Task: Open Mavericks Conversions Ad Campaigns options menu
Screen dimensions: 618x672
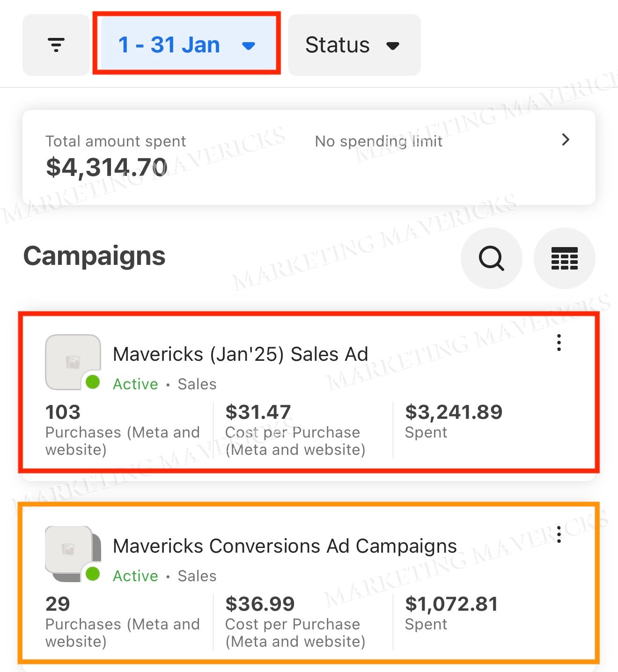Action: tap(559, 534)
